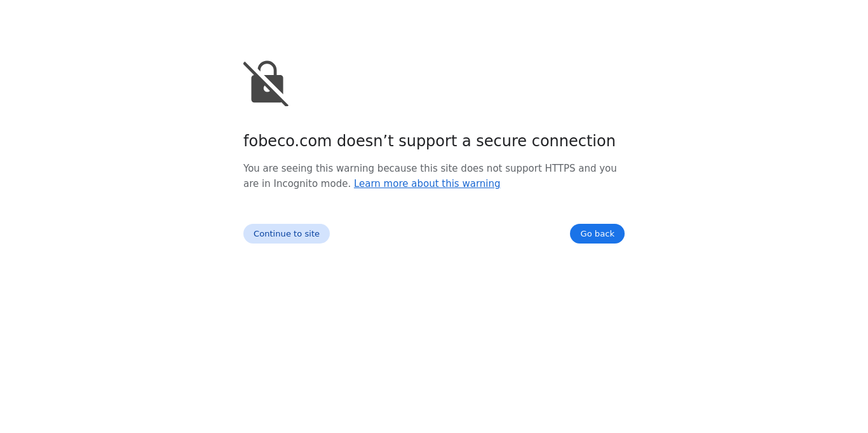Click the fobeco.com domain in the heading

(287, 141)
